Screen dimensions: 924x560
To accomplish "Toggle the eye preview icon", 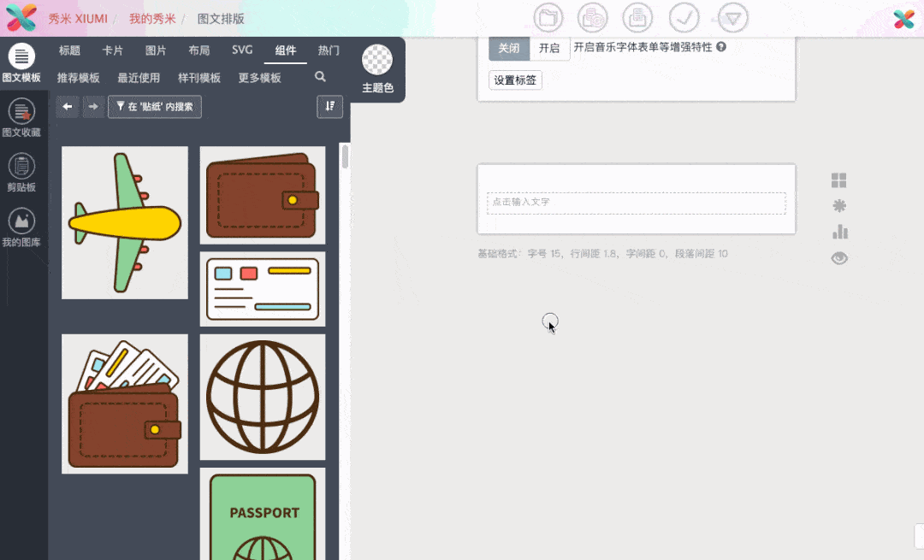I will [840, 258].
